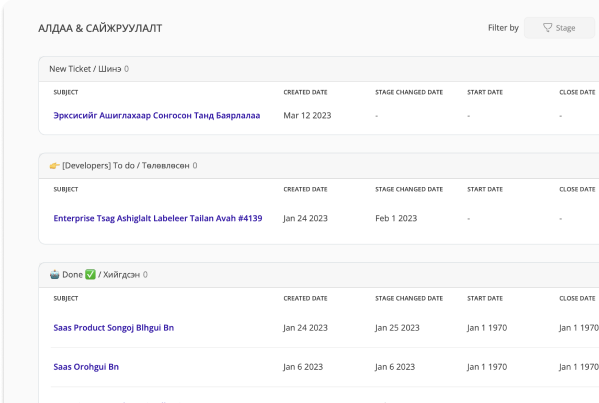Click START DATE header in Done section
The width and height of the screenshot is (599, 403).
pyautogui.click(x=485, y=299)
